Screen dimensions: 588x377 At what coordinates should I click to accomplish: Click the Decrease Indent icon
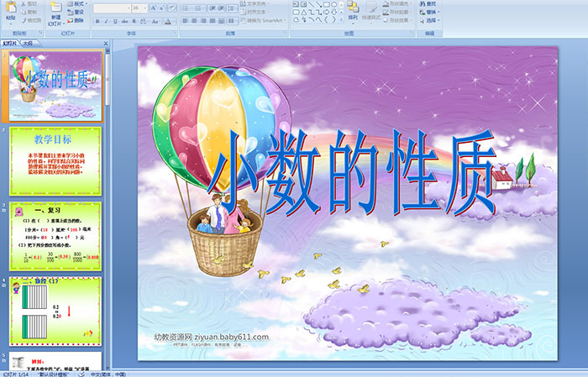coord(213,8)
